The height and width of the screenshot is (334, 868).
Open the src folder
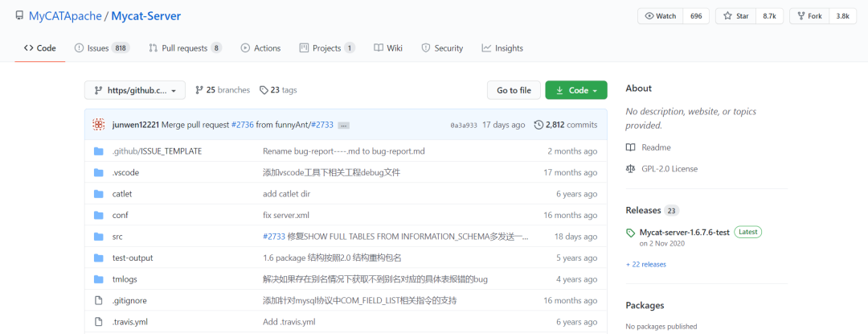117,237
